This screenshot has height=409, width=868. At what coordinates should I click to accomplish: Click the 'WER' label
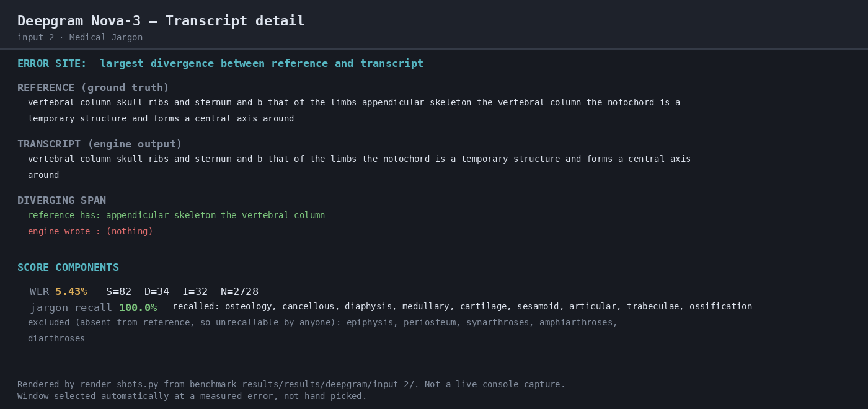point(39,292)
